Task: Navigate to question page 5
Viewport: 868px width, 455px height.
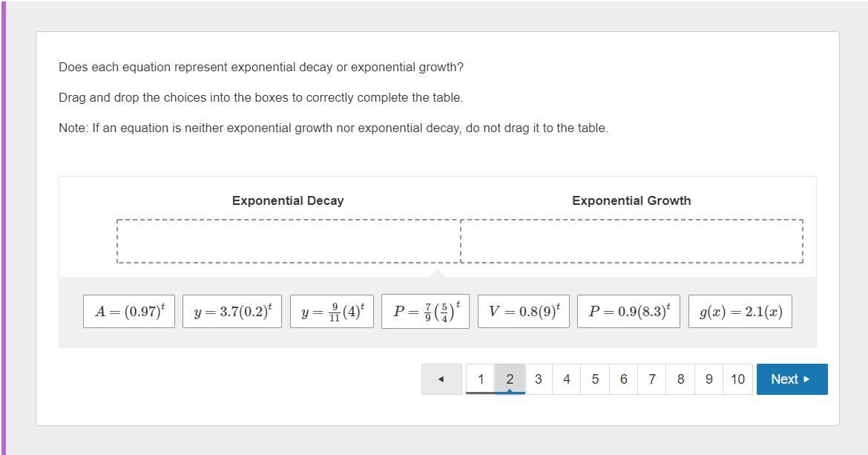Action: (x=595, y=379)
